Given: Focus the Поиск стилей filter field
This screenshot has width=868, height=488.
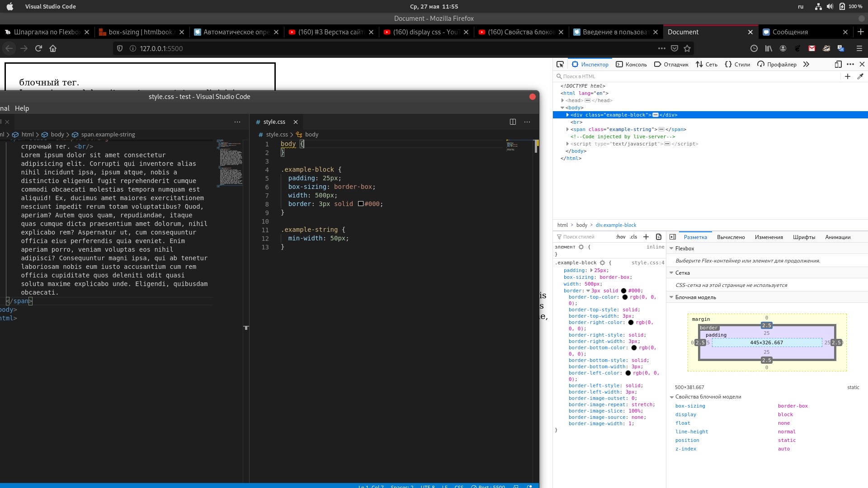Looking at the screenshot, I should (x=583, y=237).
